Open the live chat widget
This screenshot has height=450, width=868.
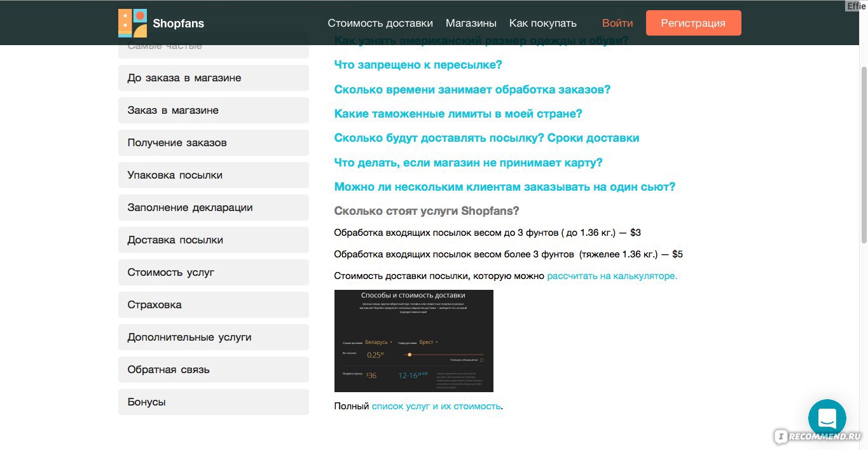(827, 418)
